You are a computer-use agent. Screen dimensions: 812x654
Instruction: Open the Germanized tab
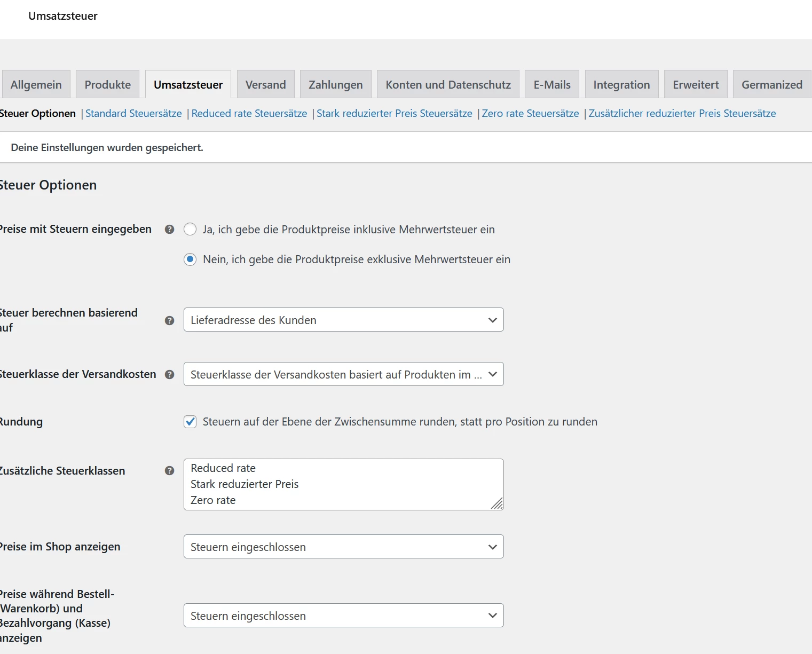(772, 84)
